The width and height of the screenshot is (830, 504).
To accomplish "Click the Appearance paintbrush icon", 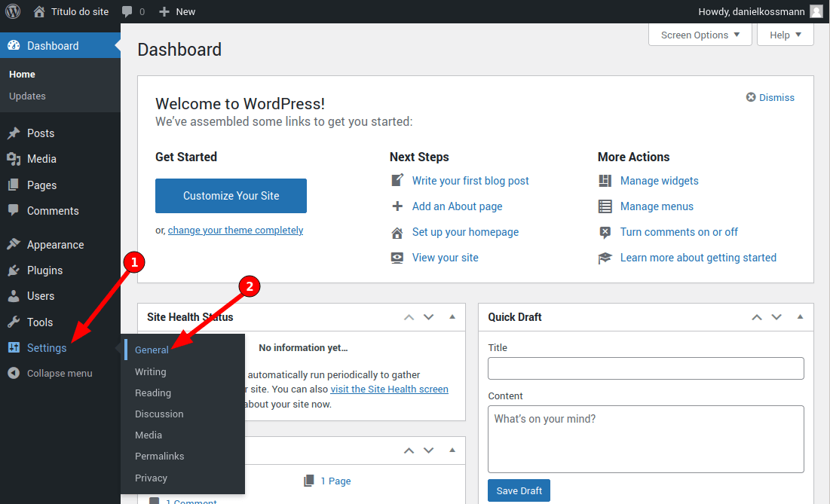I will tap(14, 244).
